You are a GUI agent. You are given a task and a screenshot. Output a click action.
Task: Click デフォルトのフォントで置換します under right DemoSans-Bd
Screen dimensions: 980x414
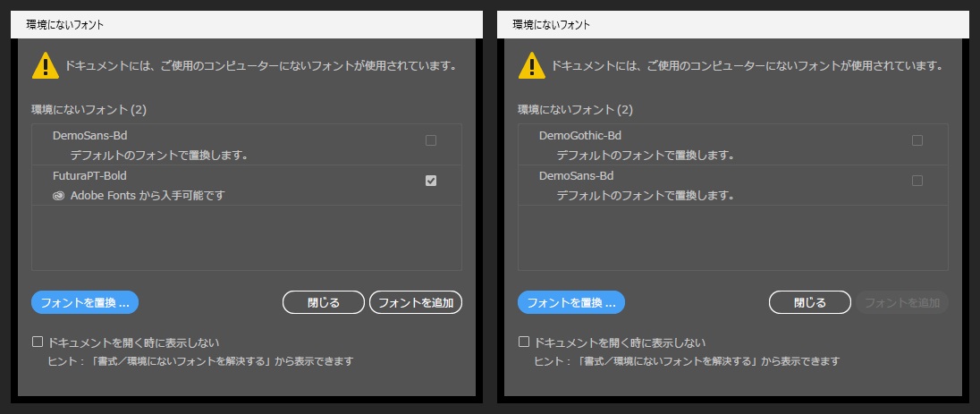tap(645, 196)
